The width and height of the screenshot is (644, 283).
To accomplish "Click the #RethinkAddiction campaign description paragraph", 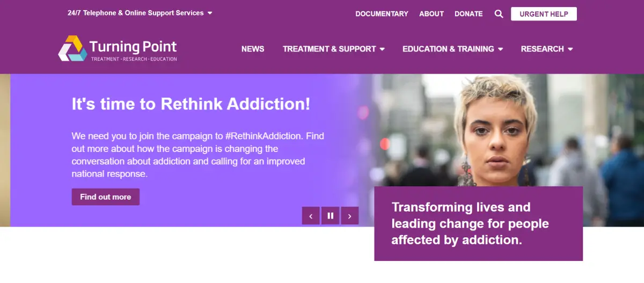I will click(198, 155).
